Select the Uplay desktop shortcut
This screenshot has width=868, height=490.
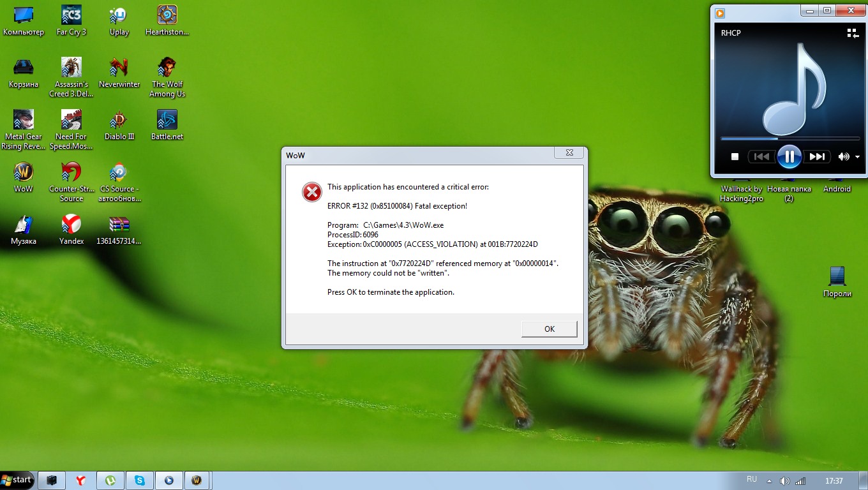(x=119, y=21)
